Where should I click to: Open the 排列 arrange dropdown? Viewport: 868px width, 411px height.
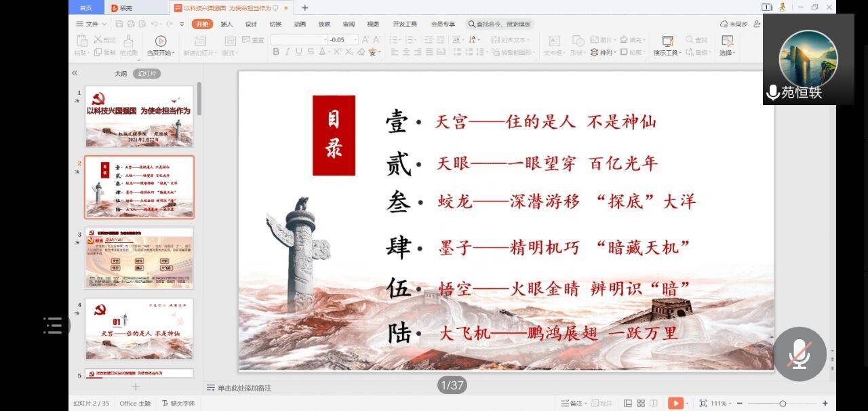point(604,52)
